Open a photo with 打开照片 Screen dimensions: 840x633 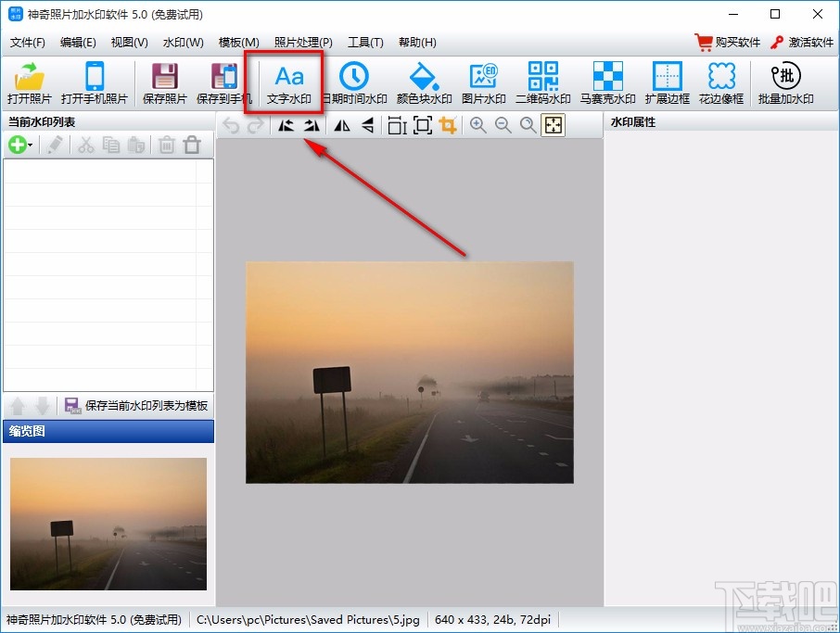coord(29,82)
